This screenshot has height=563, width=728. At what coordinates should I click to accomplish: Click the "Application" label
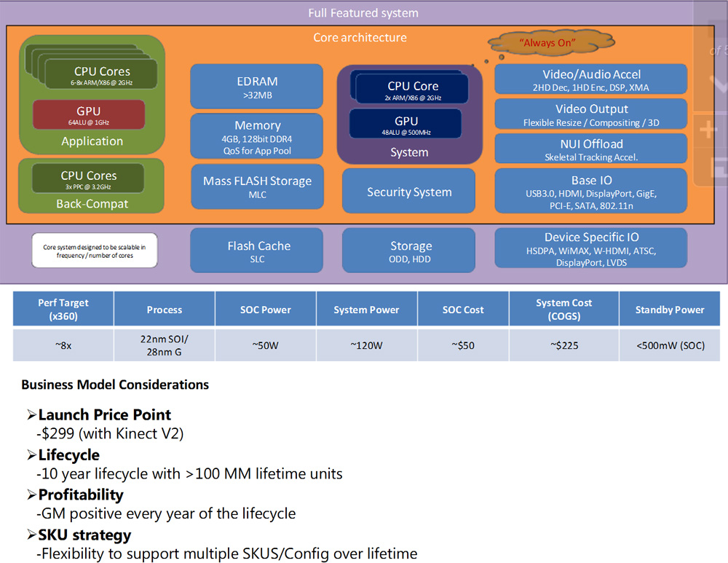pyautogui.click(x=92, y=141)
